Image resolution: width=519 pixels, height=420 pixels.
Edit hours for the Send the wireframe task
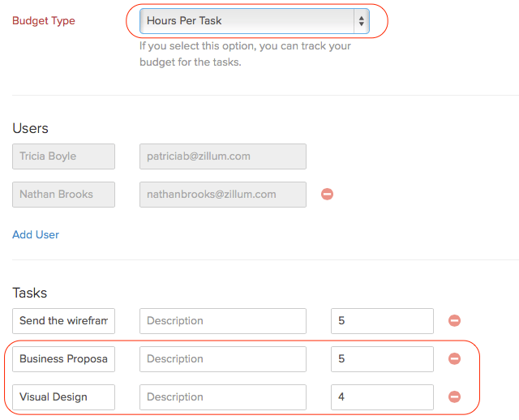[x=382, y=321]
